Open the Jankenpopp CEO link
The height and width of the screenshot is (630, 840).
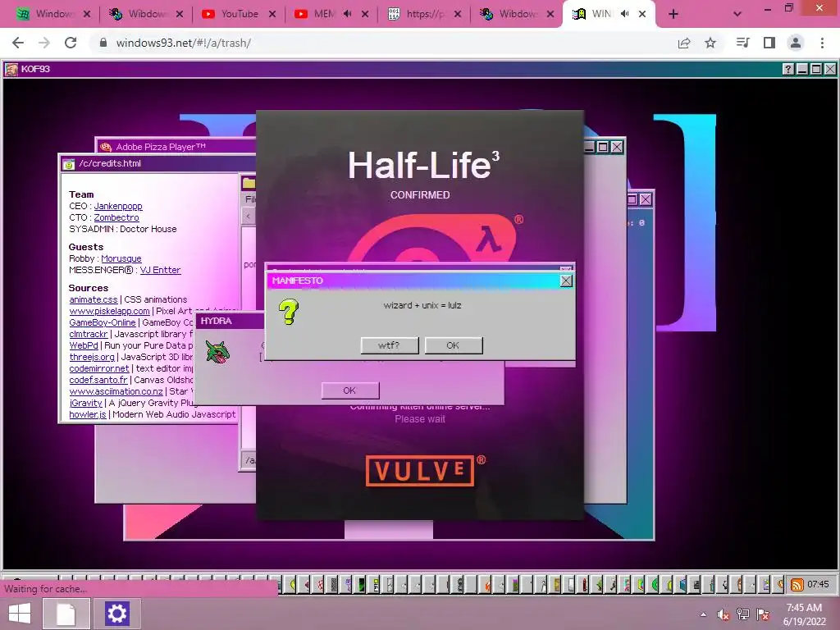[118, 206]
